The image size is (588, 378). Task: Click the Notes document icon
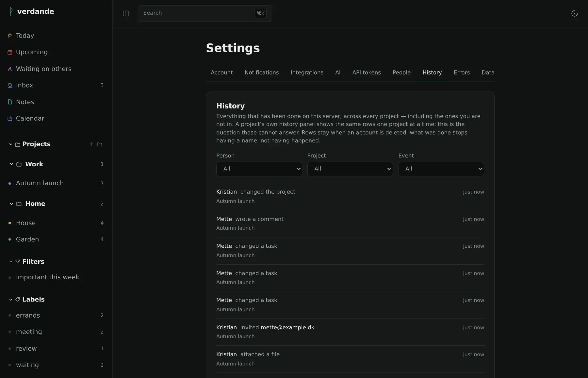coord(10,102)
